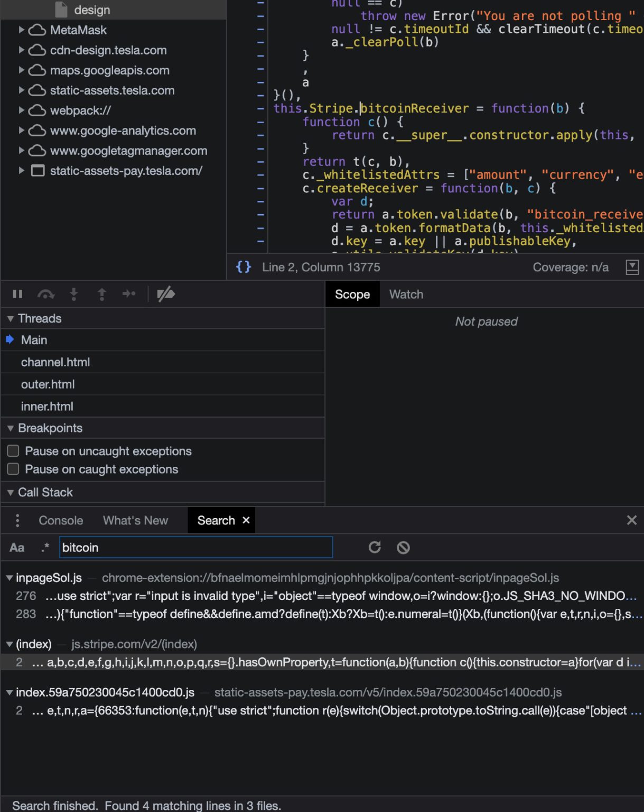
Task: Open the Console drawer tab
Action: click(x=61, y=520)
